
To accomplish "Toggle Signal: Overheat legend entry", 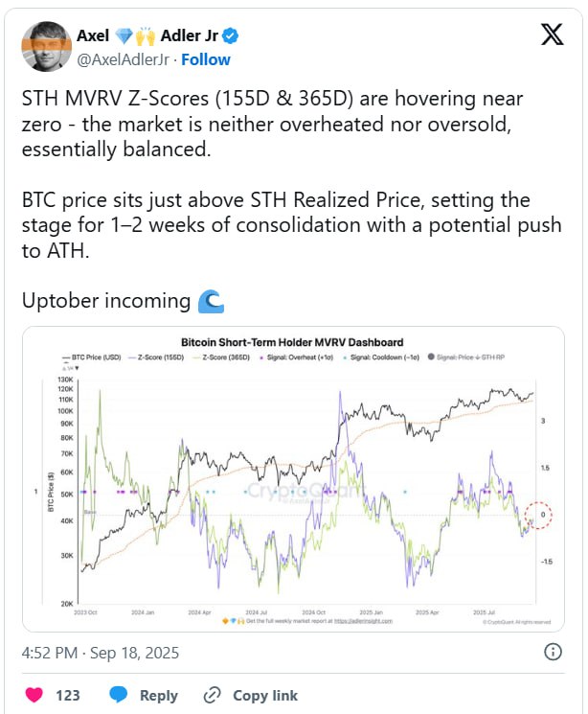I will (x=296, y=357).
